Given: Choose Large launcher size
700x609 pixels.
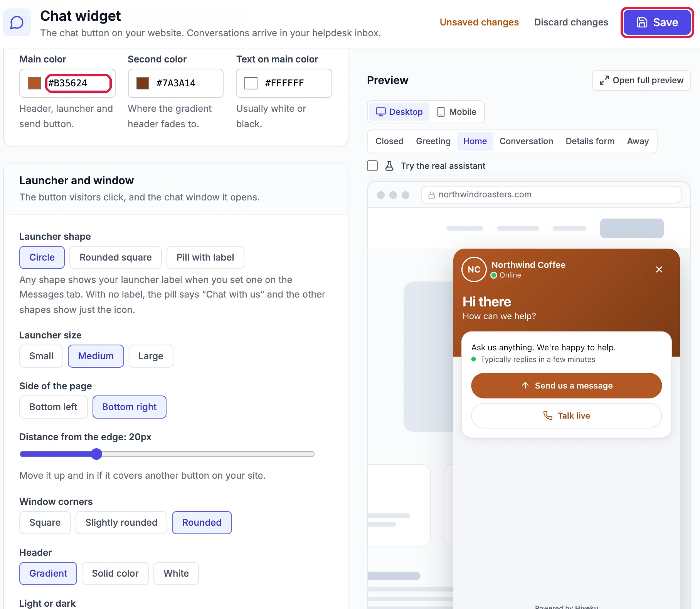Looking at the screenshot, I should (151, 356).
